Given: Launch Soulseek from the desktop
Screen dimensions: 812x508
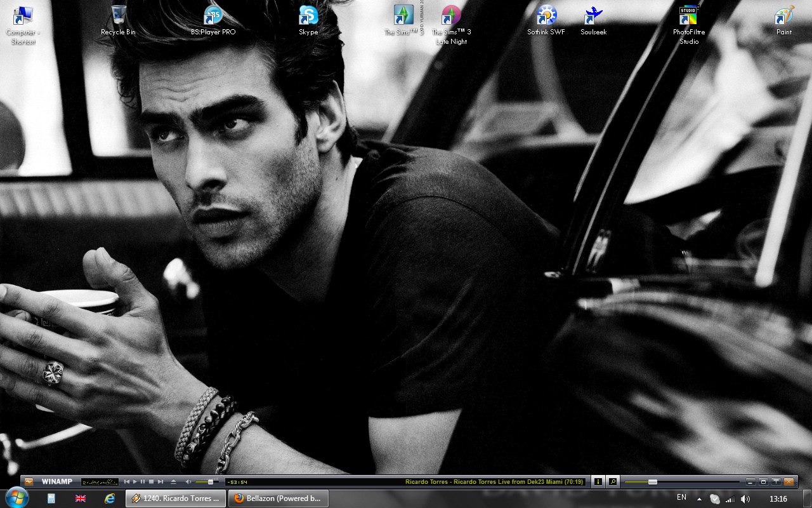Looking at the screenshot, I should pyautogui.click(x=593, y=15).
